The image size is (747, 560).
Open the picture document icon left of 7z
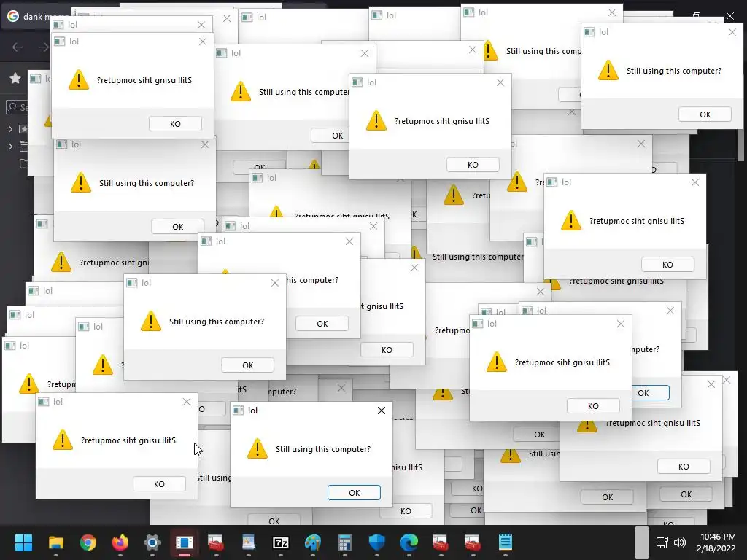(x=248, y=542)
